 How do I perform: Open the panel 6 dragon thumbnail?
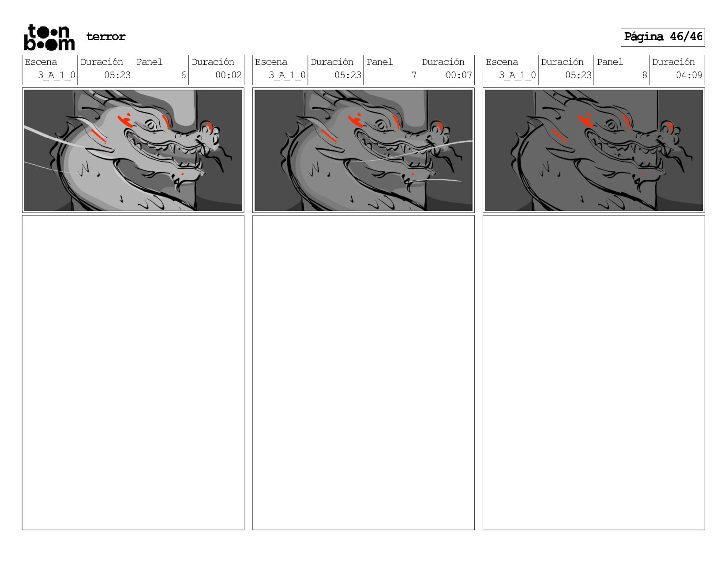point(133,150)
